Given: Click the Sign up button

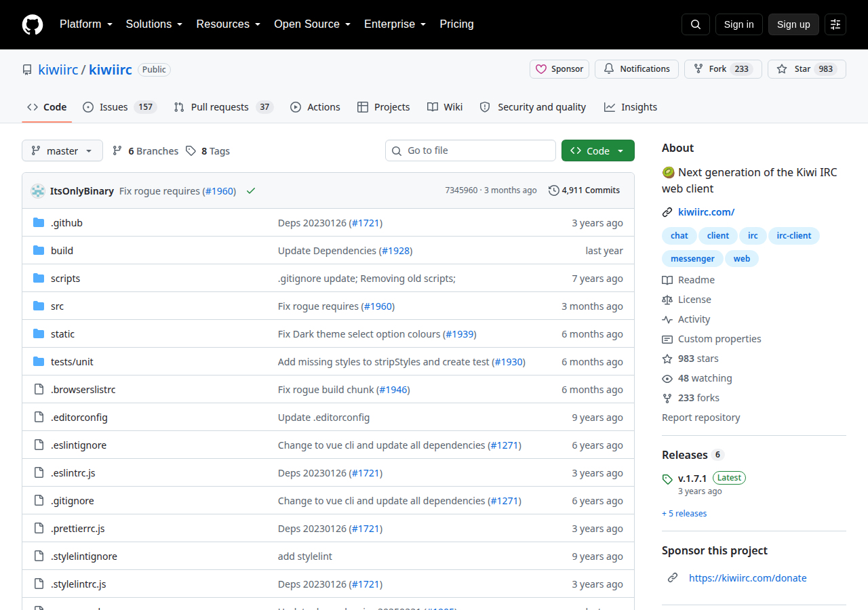Looking at the screenshot, I should click(793, 24).
